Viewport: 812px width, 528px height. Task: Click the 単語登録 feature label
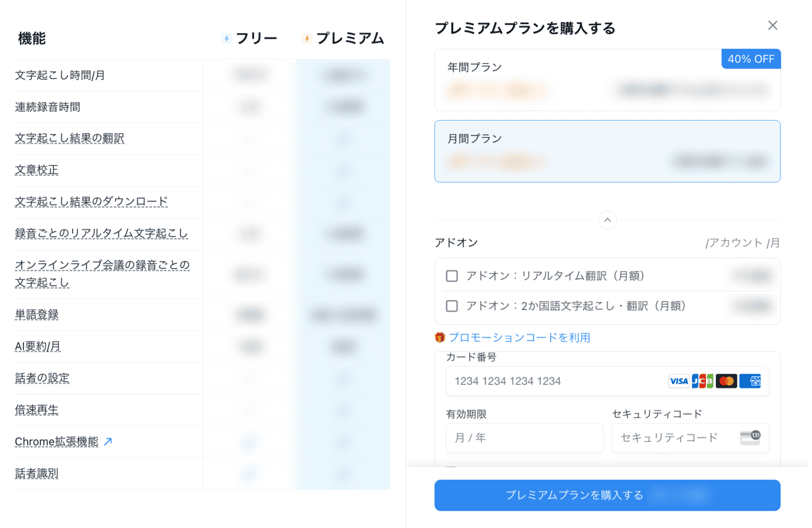tap(36, 314)
